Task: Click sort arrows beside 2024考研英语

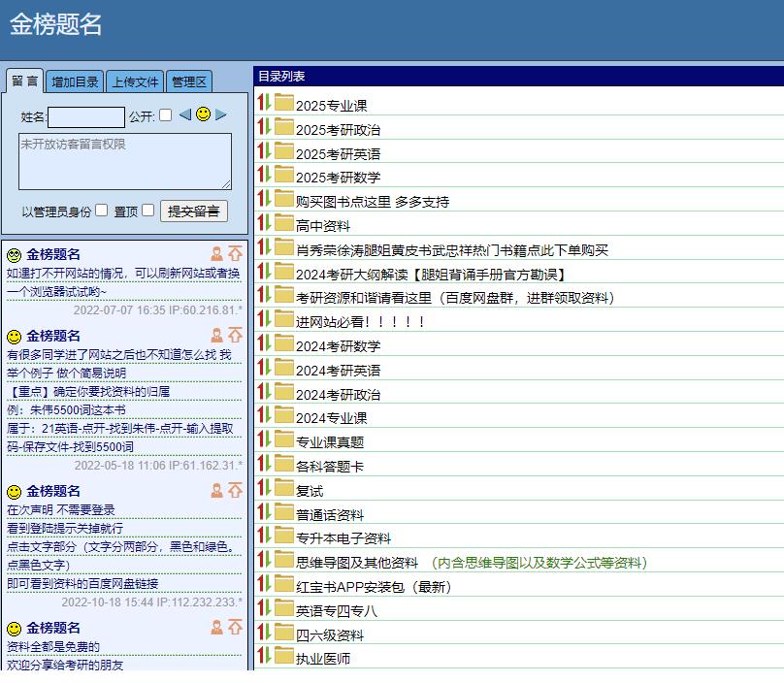Action: click(x=264, y=368)
